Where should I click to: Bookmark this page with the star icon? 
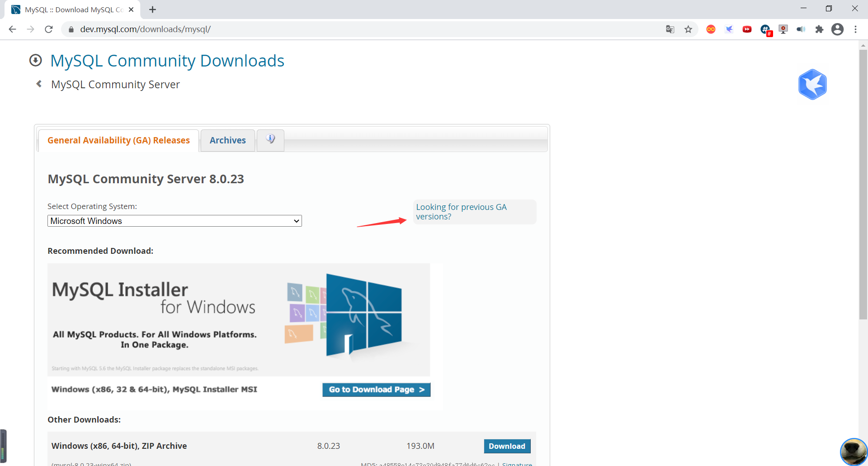(688, 29)
